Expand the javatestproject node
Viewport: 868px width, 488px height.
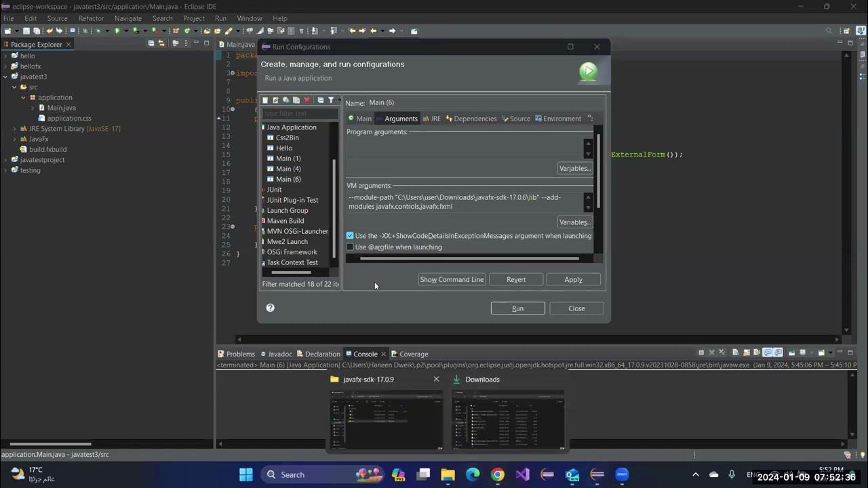(5, 160)
